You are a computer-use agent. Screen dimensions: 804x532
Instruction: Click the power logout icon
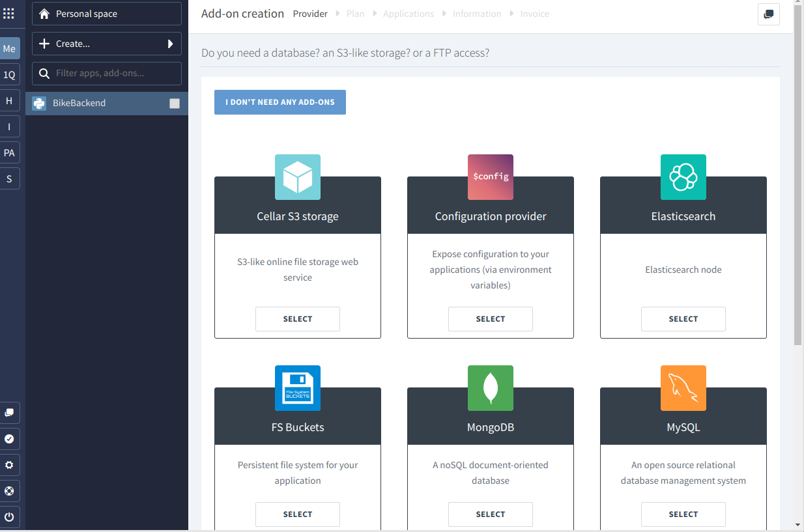(x=9, y=517)
